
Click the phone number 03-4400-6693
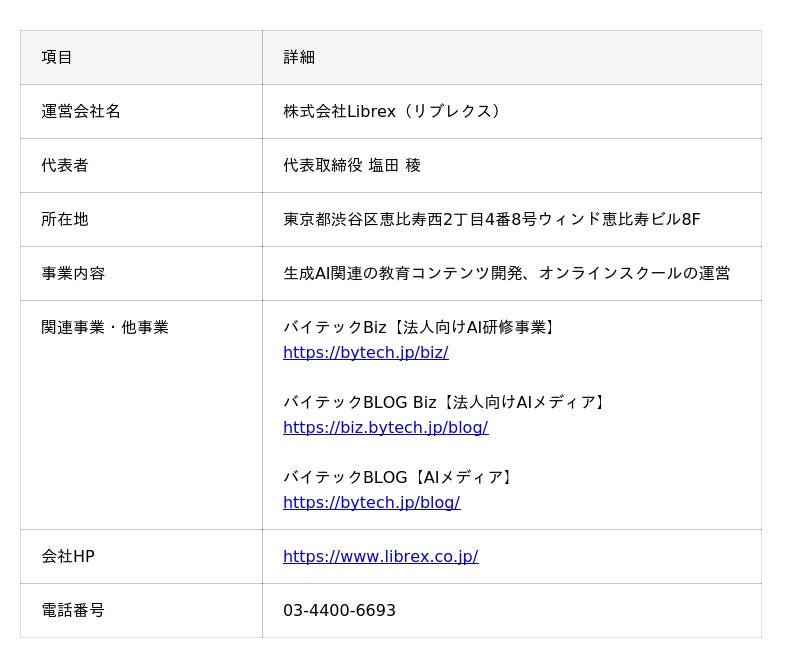pyautogui.click(x=339, y=610)
